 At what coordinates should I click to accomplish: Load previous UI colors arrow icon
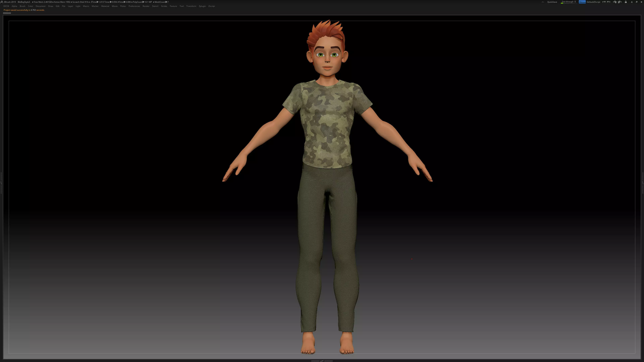(604, 2)
